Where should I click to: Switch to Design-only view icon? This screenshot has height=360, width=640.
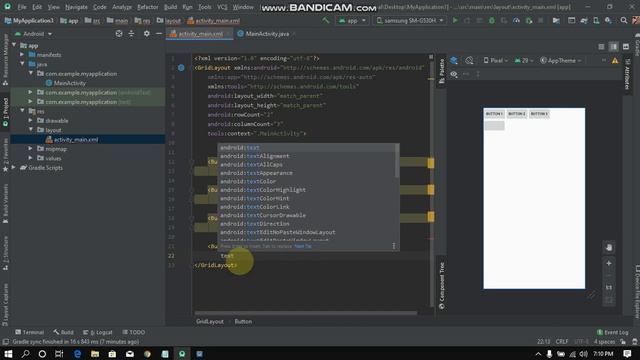click(x=626, y=47)
